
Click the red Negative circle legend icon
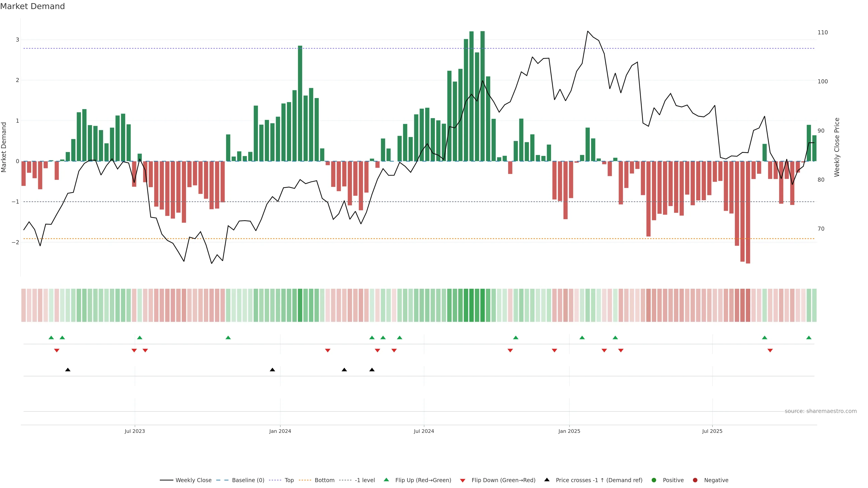click(x=695, y=480)
